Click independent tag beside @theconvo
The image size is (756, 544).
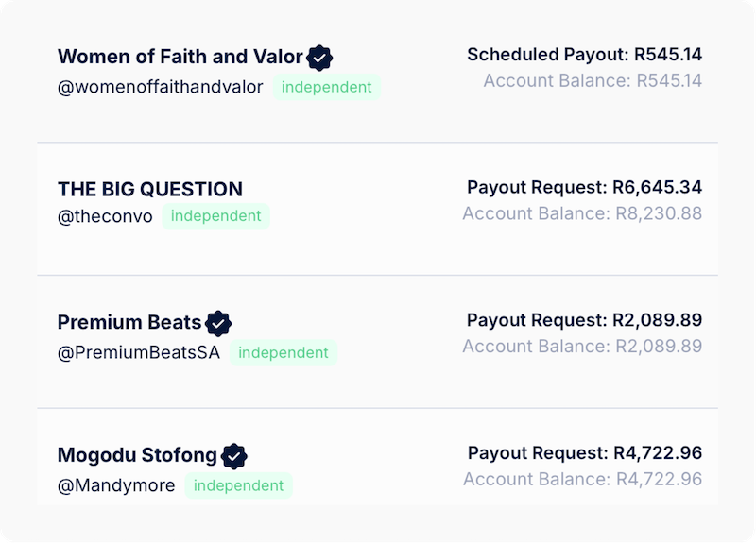(215, 216)
